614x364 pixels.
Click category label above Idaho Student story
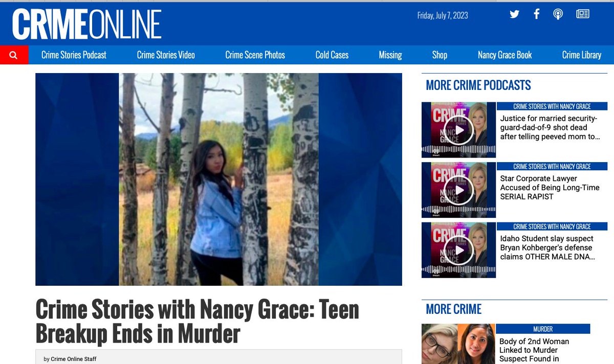coord(552,226)
